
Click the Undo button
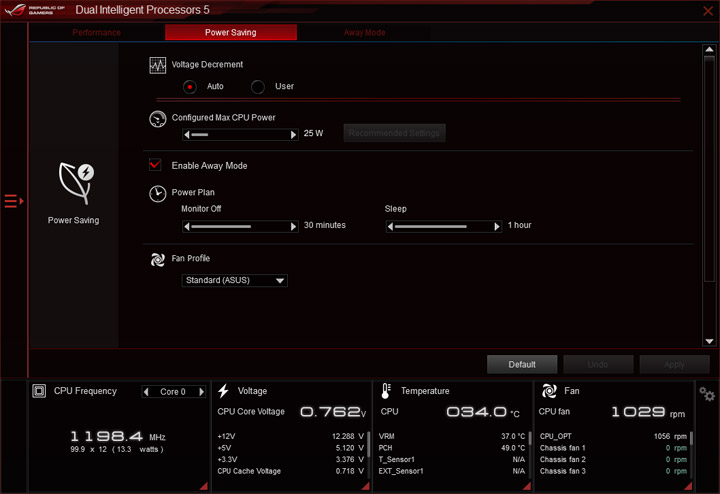click(x=598, y=365)
